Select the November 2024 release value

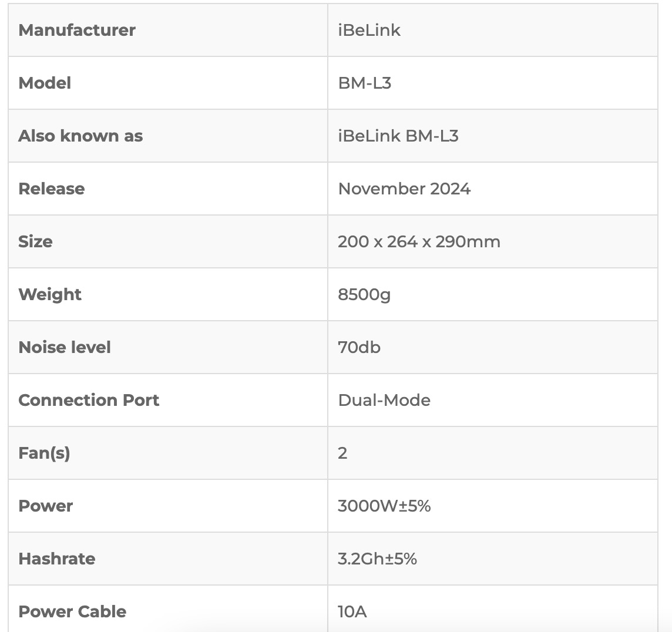coord(404,189)
